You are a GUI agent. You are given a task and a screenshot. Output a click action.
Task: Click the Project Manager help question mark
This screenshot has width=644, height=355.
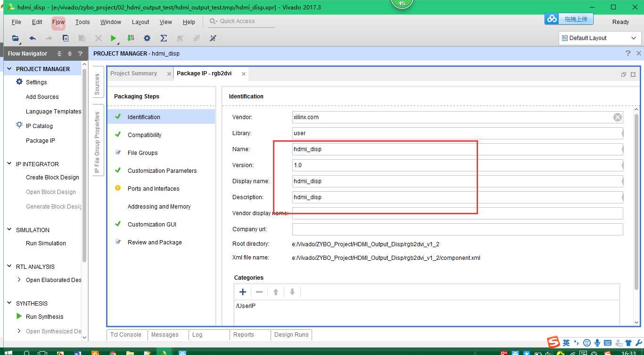click(x=627, y=53)
